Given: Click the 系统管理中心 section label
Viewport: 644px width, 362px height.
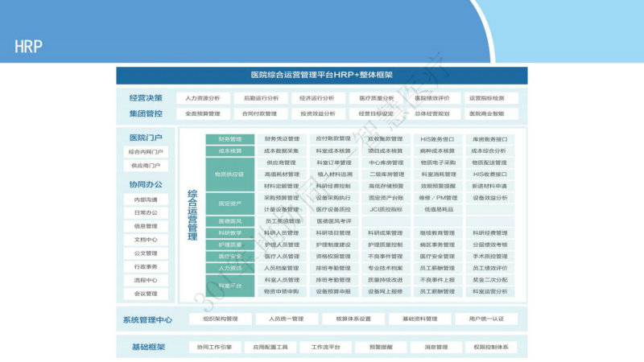Looking at the screenshot, I should point(147,319).
